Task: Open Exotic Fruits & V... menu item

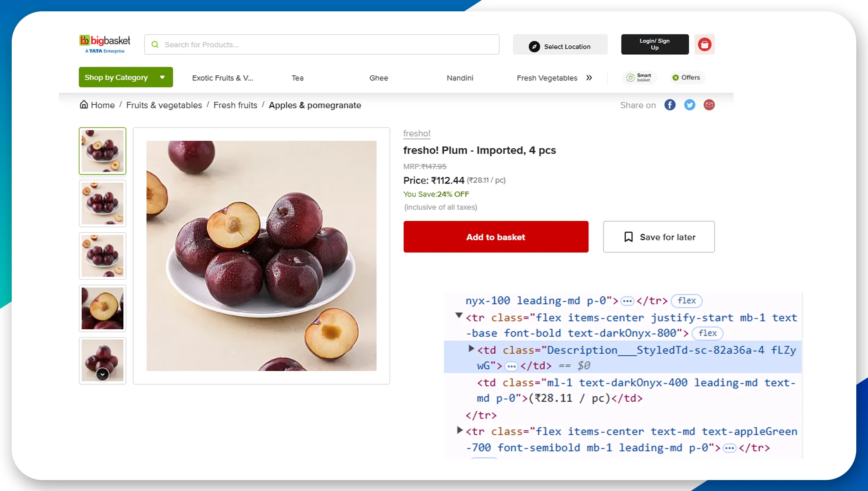Action: (223, 78)
